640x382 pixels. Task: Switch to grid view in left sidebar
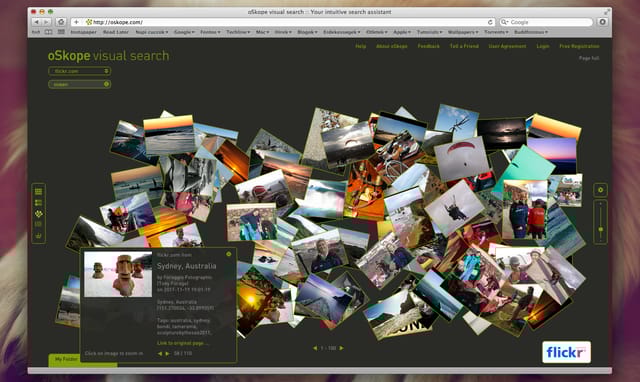point(38,191)
